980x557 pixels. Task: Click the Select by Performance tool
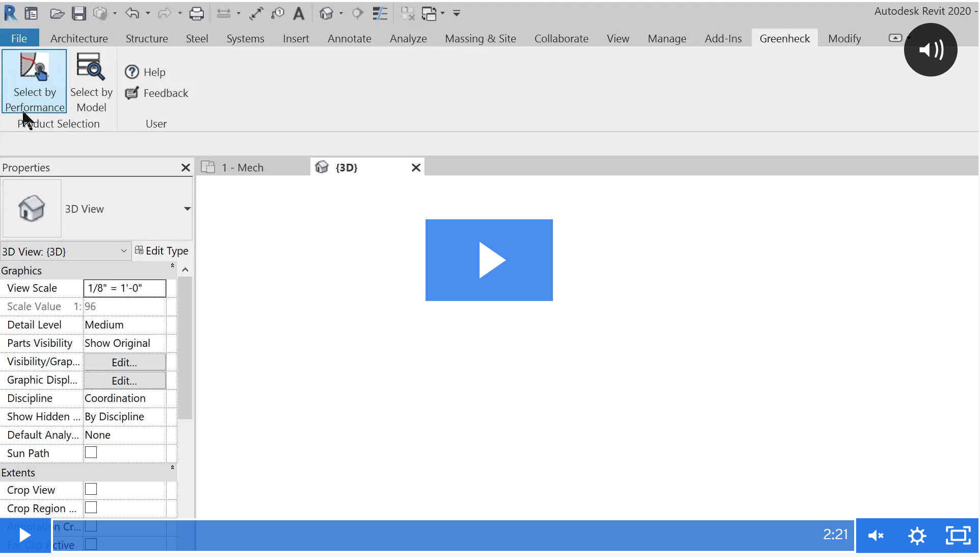coord(34,81)
